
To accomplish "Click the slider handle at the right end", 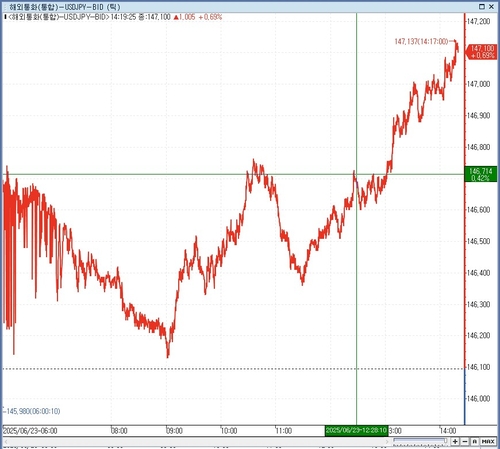I will pos(446,441).
